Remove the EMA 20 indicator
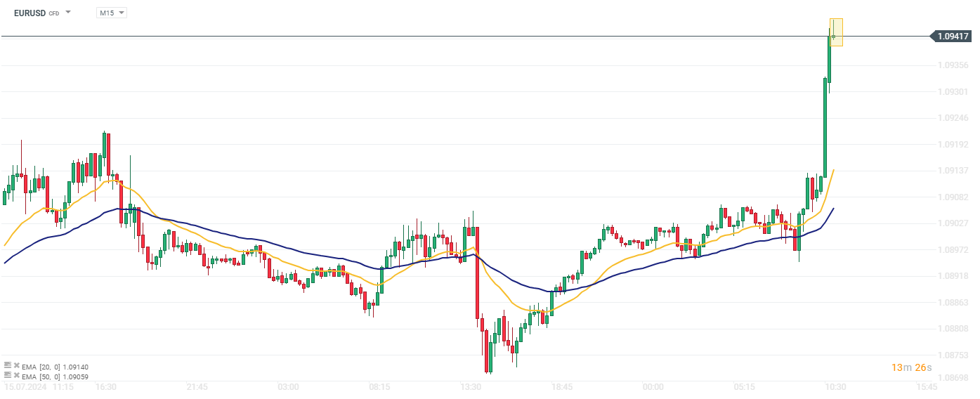980x399 pixels. click(x=16, y=366)
